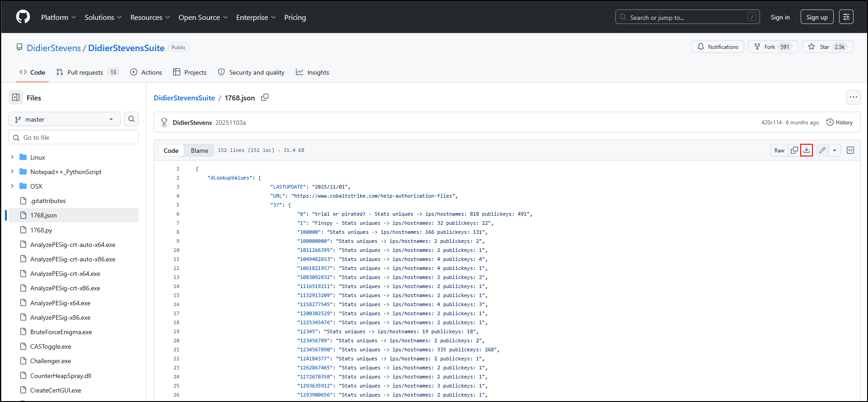
Task: Click line number 19 in code
Action: (x=176, y=331)
